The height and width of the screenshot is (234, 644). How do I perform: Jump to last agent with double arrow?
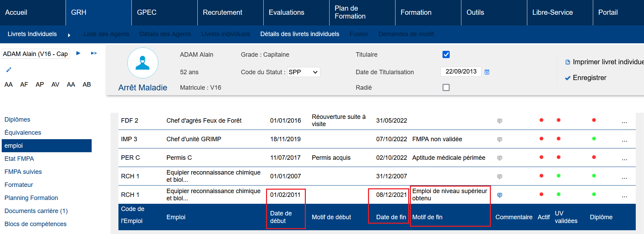pos(94,53)
